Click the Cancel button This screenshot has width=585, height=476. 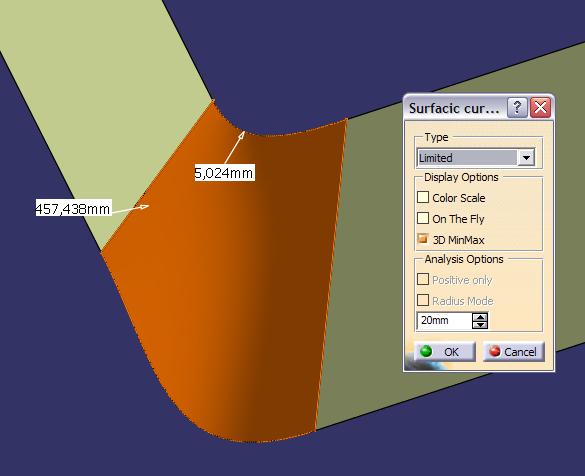(x=514, y=351)
